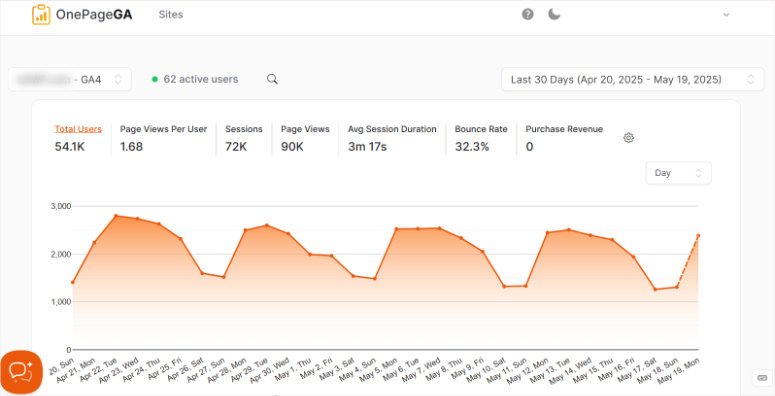
Task: Select the Sessions metric
Action: (244, 129)
